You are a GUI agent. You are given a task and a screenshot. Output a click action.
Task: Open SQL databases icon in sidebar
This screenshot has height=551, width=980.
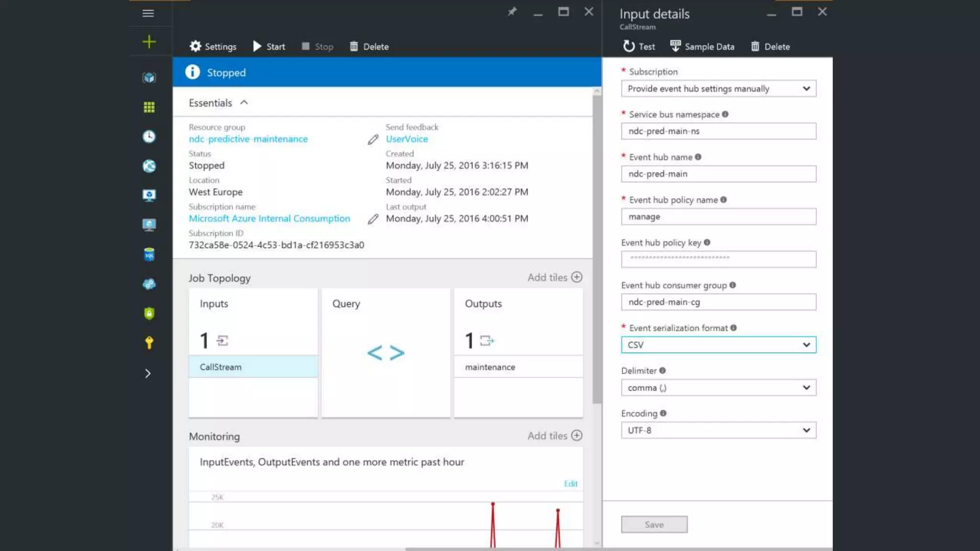(x=149, y=254)
